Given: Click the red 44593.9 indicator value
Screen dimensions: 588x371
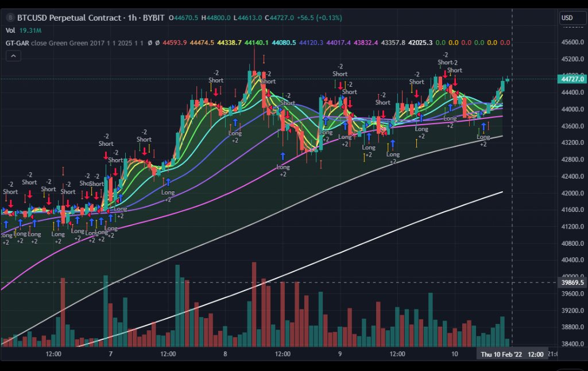Looking at the screenshot, I should [x=175, y=42].
